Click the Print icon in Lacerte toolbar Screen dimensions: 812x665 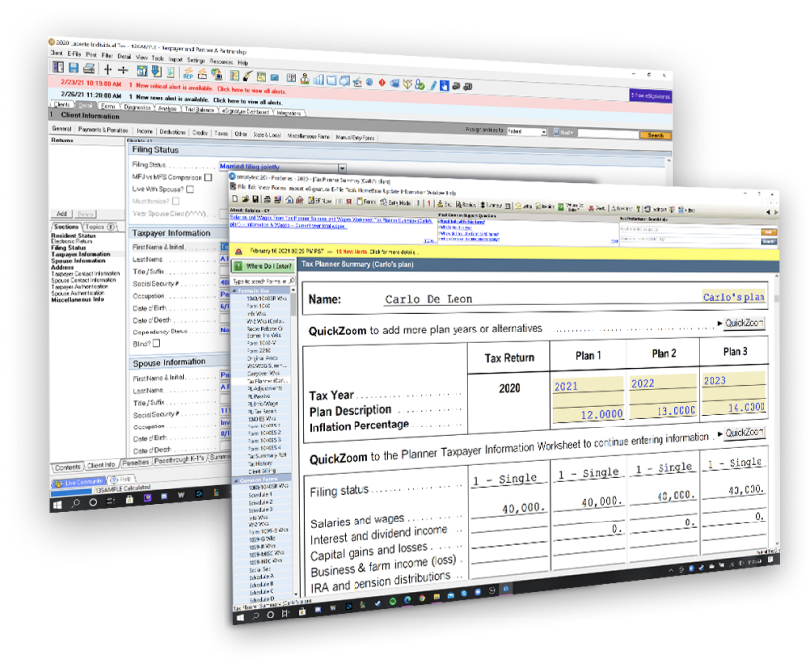(89, 68)
